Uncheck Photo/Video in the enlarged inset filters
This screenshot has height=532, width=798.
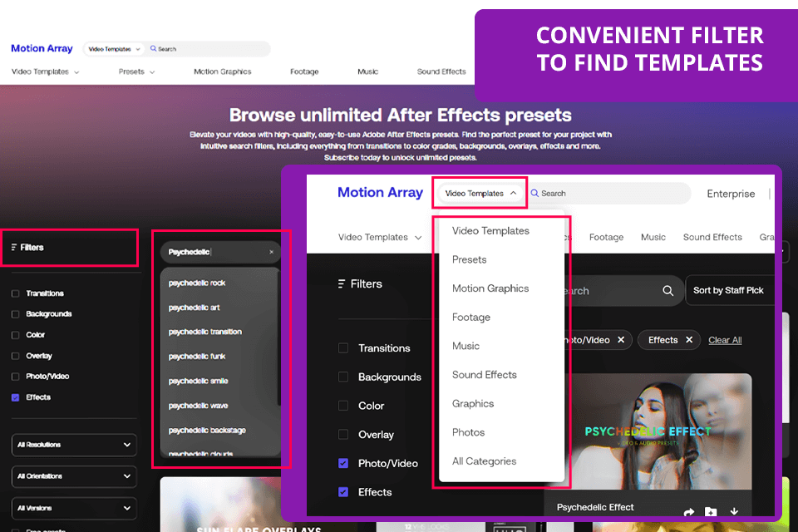coord(343,463)
